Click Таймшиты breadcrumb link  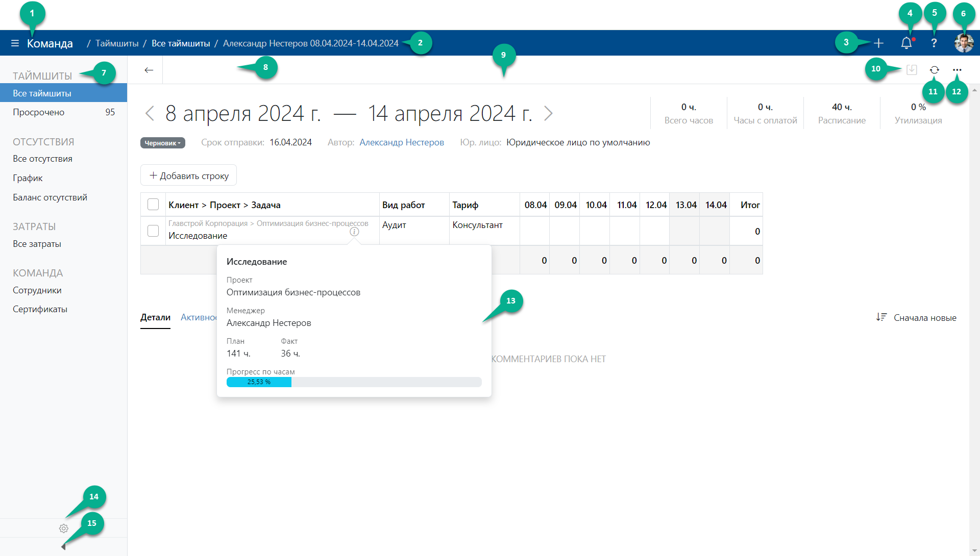coord(117,43)
